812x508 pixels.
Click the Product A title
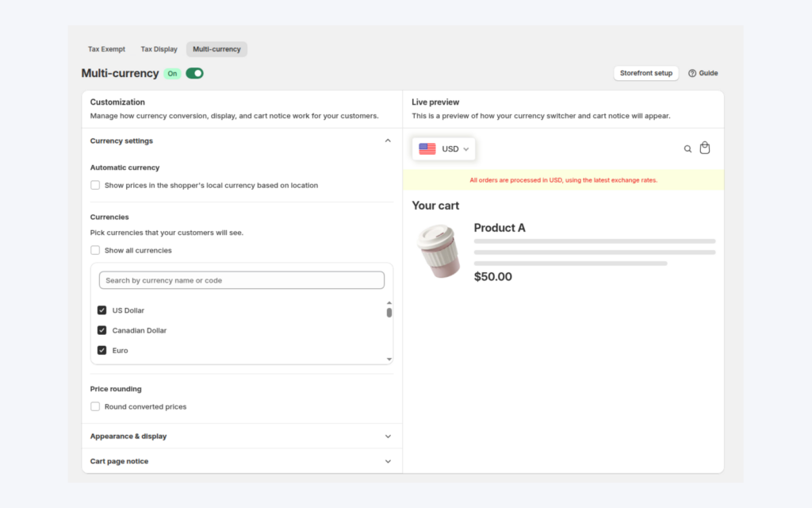click(500, 228)
